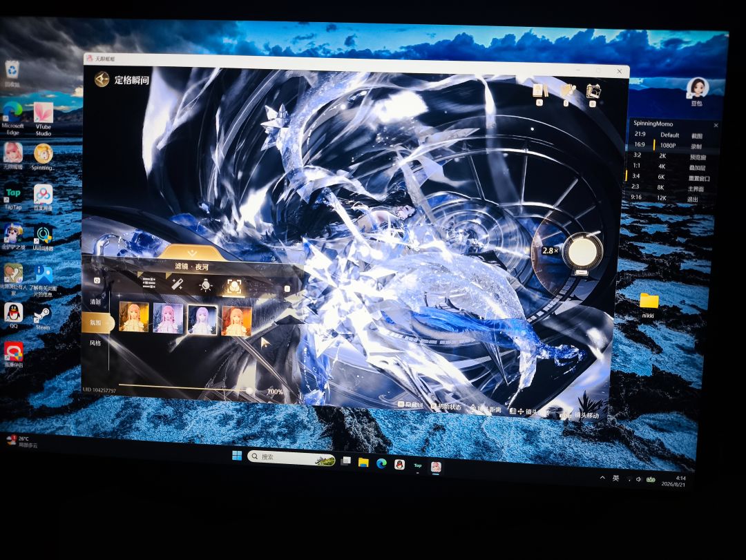Select the 无限暖暖 desktop shortcut
Viewport: 746px width, 560px height.
click(13, 156)
